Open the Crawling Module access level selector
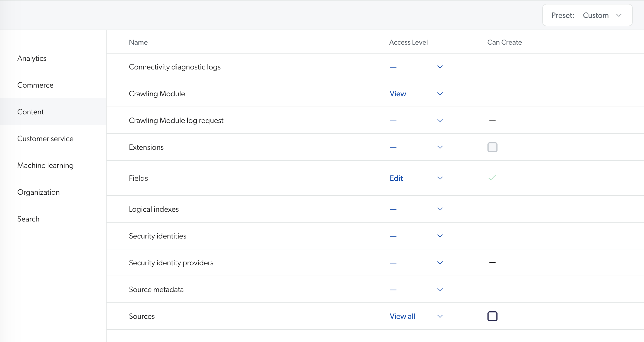Image resolution: width=644 pixels, height=342 pixels. click(440, 93)
